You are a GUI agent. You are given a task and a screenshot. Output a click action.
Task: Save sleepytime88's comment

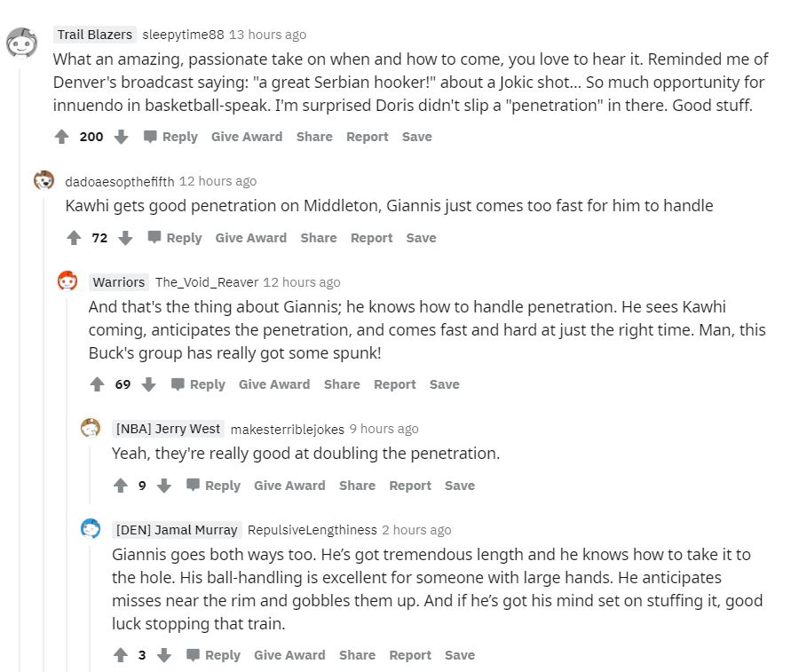pos(416,137)
